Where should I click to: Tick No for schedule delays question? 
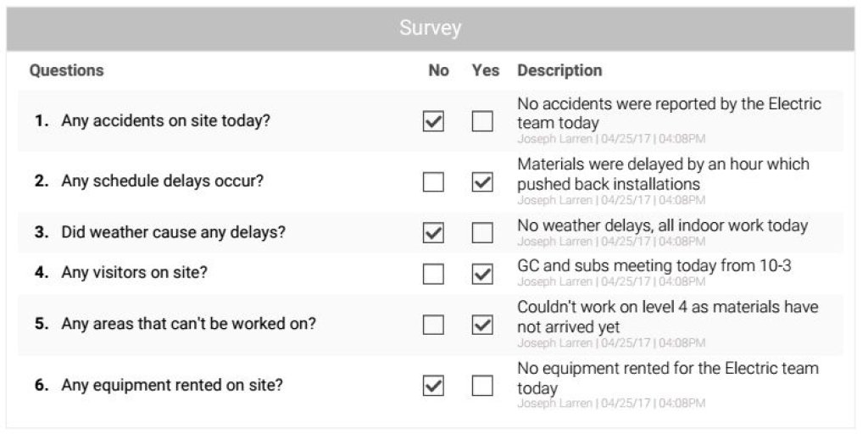433,182
